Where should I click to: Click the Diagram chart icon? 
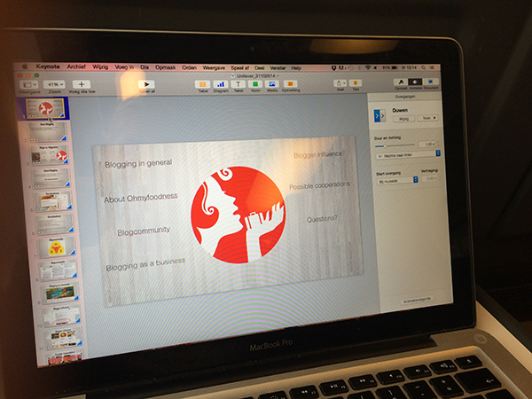click(x=221, y=84)
